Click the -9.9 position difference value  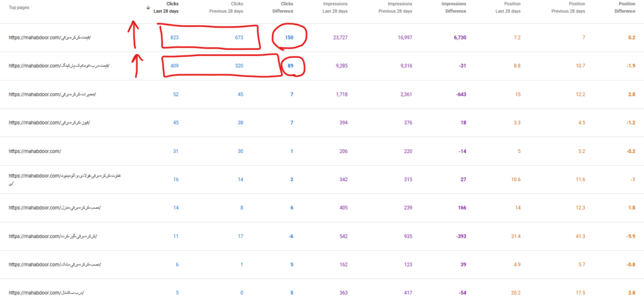pyautogui.click(x=630, y=236)
